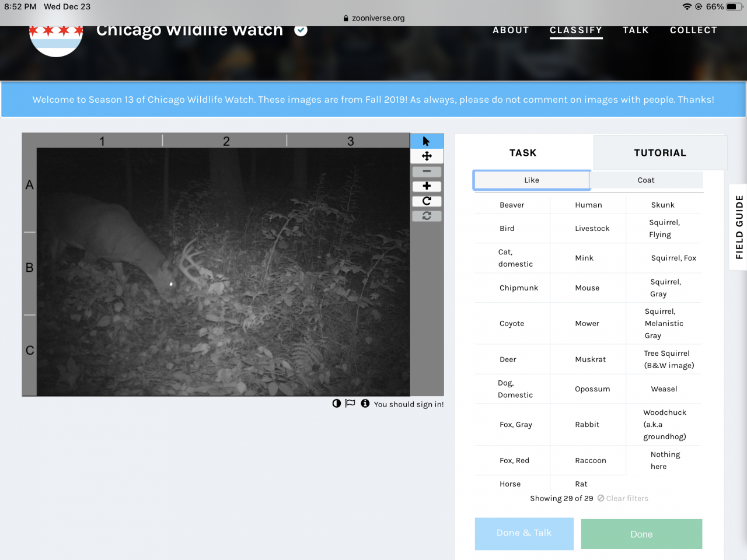Open the Collect page

[x=693, y=30]
